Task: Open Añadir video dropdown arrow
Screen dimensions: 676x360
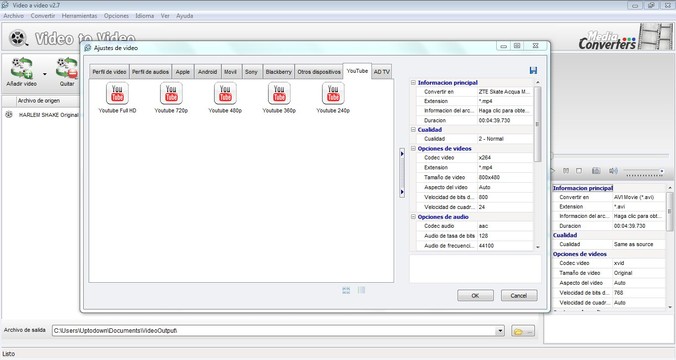Action: pyautogui.click(x=44, y=74)
